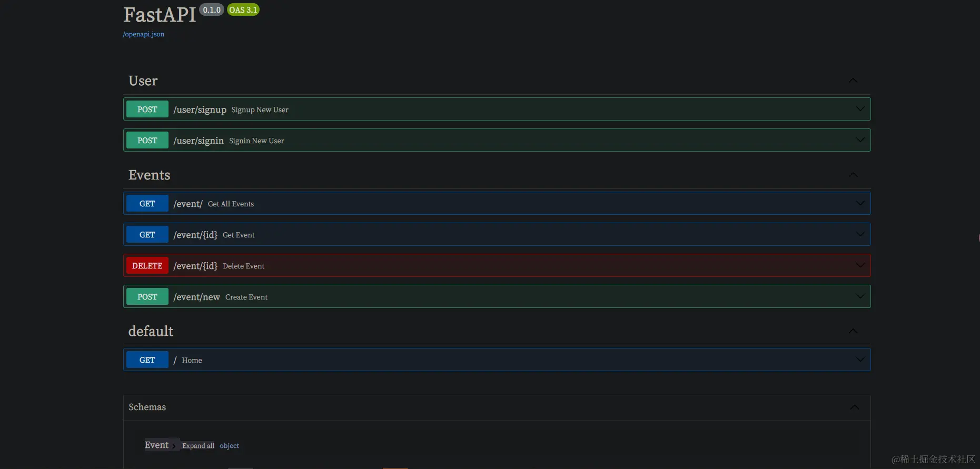Collapse the User section chevron
This screenshot has width=980, height=469.
(x=853, y=81)
